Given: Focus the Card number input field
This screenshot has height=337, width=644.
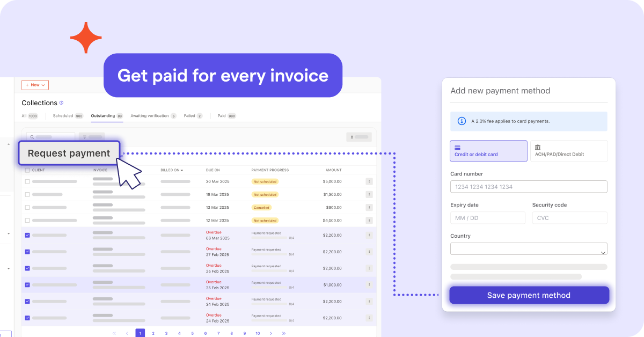Looking at the screenshot, I should coord(529,187).
